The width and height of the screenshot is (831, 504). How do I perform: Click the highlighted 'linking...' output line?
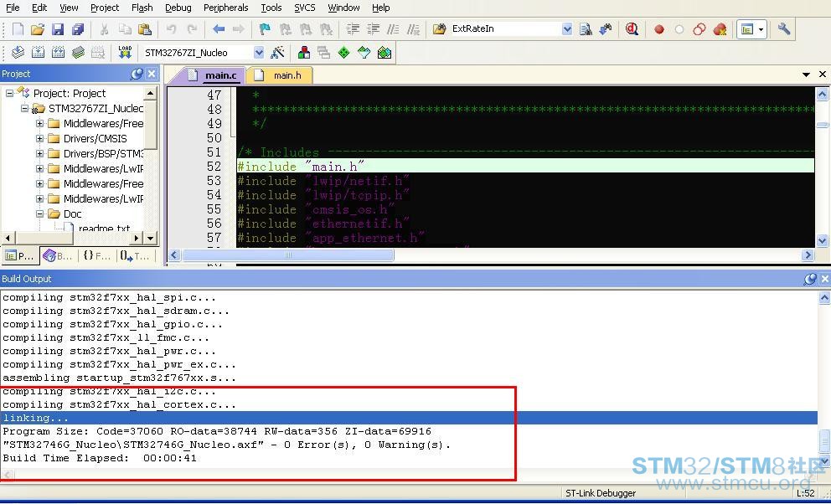pyautogui.click(x=409, y=418)
